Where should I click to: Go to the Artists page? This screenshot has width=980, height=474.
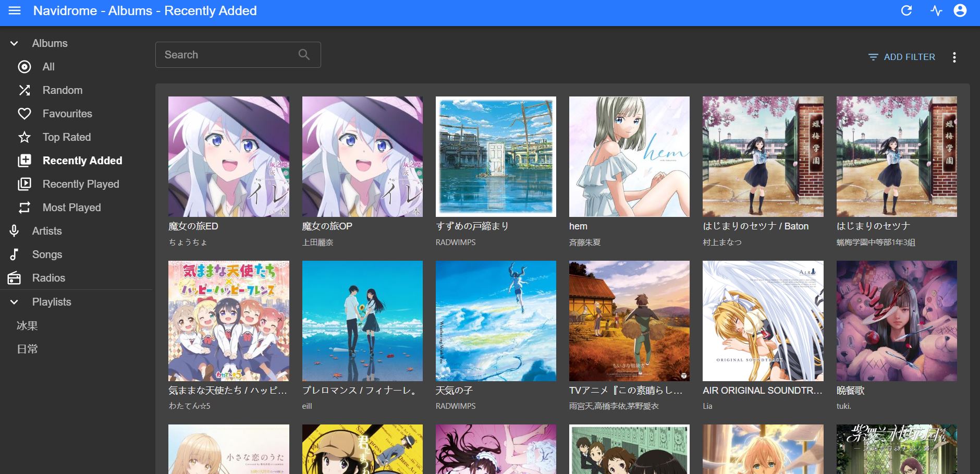(47, 231)
